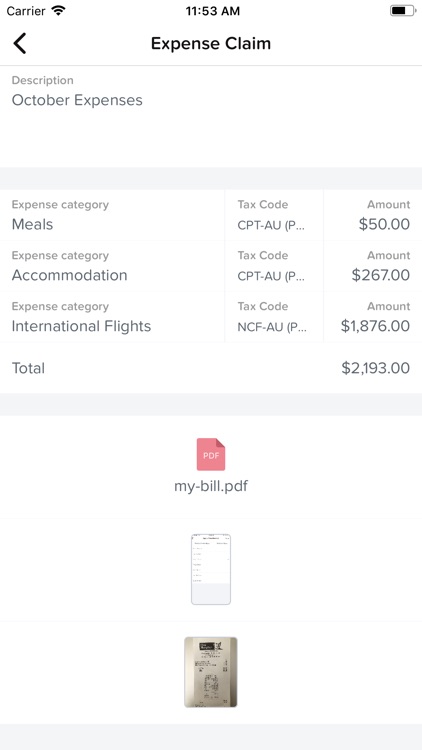The width and height of the screenshot is (422, 750).
Task: Tap the NCF-AU tax code field
Action: click(x=274, y=317)
